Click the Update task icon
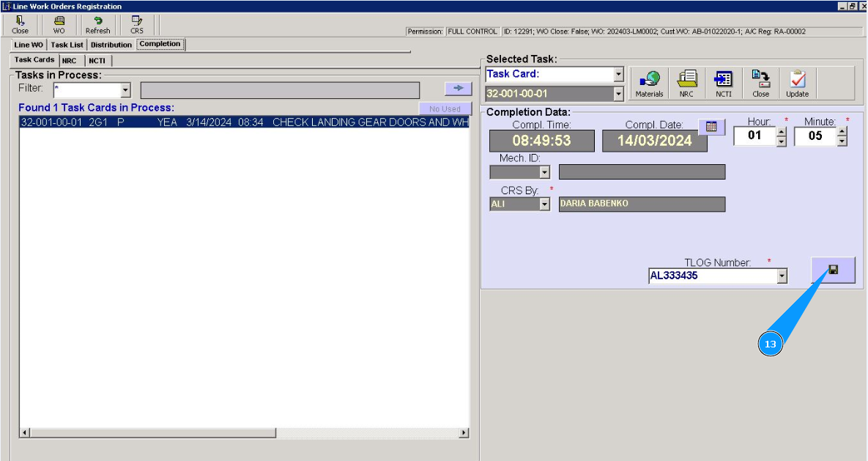The width and height of the screenshot is (868, 461). tap(797, 84)
